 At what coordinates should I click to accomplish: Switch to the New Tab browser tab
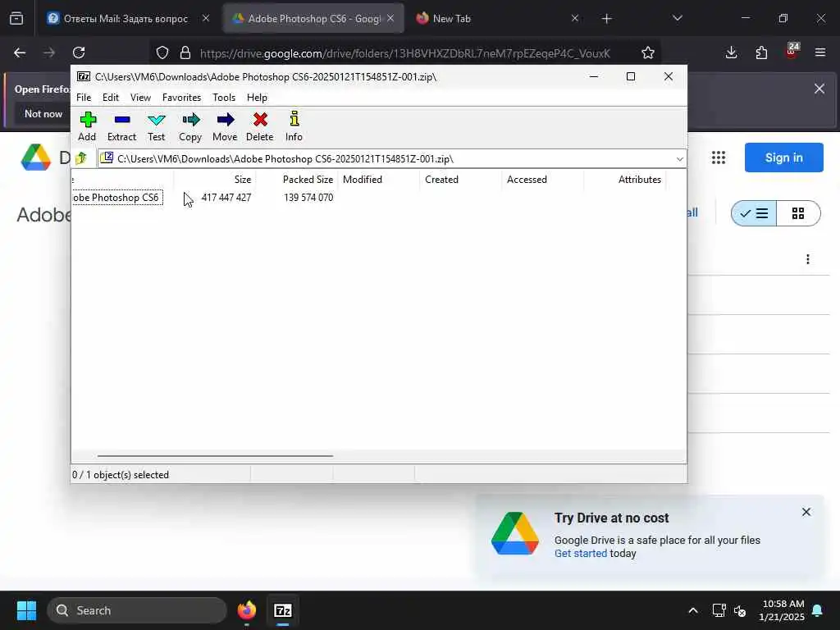tap(452, 19)
